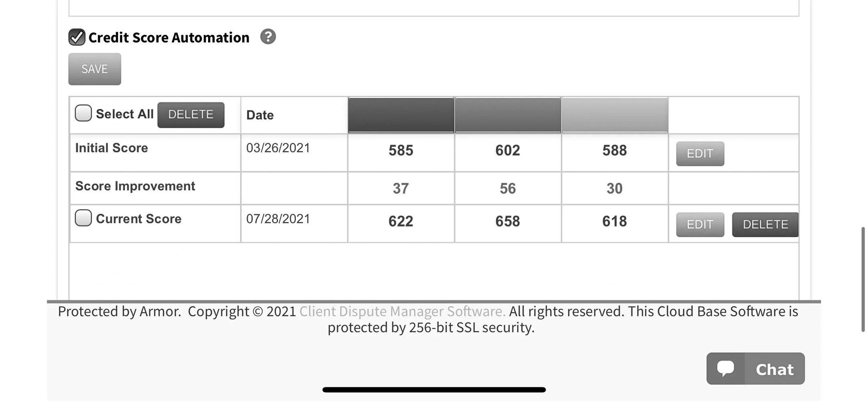Uncheck the Credit Score Automation checkbox
This screenshot has height=401, width=868.
[x=77, y=37]
